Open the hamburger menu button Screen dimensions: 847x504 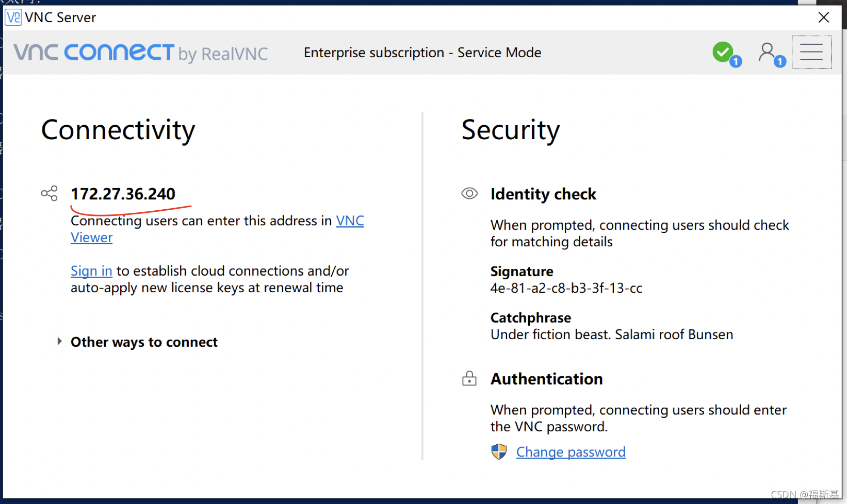pos(811,52)
